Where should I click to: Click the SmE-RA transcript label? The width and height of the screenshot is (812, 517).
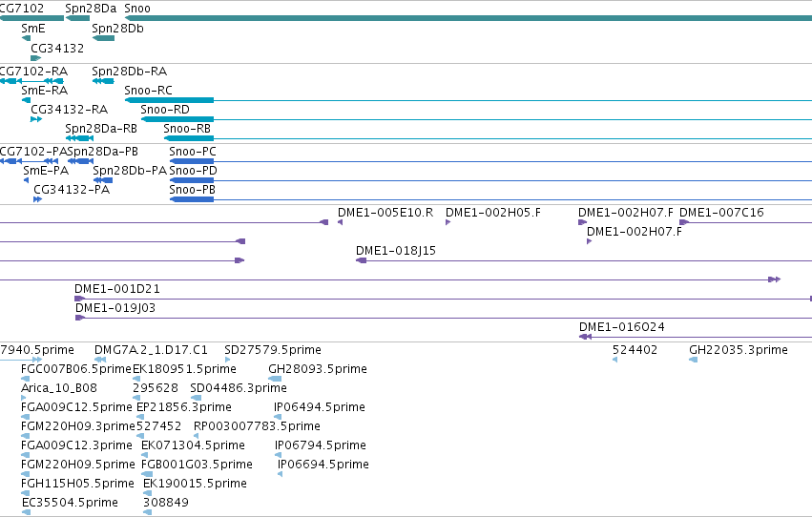(45, 91)
